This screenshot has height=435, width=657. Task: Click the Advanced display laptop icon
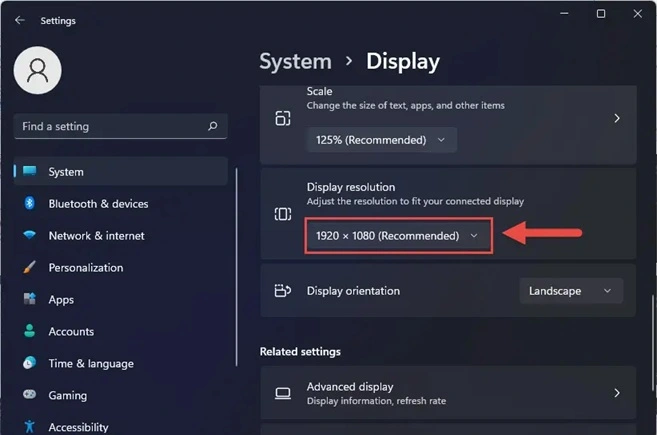(282, 393)
